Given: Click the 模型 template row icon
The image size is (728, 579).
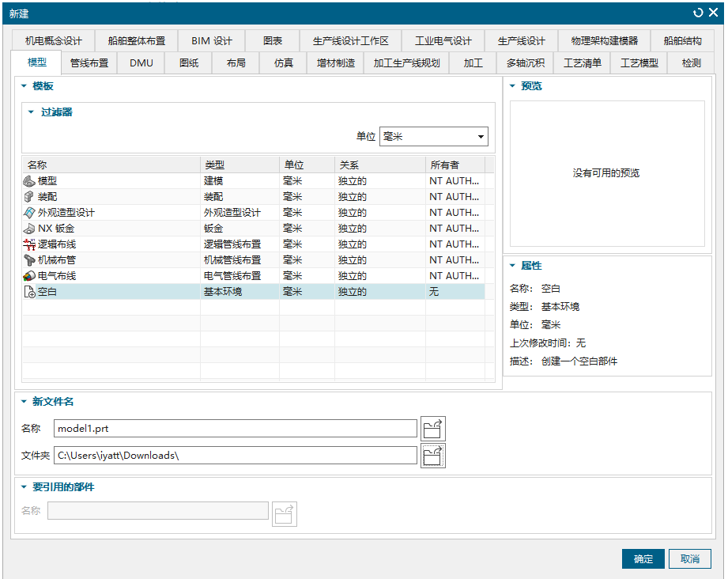Looking at the screenshot, I should pos(30,181).
